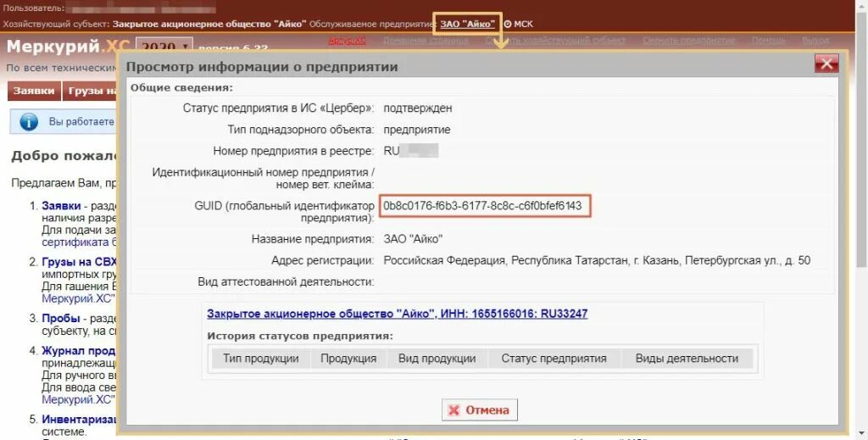Open the ЗАО "Айко" enterprise link in header
Image resolution: width=868 pixels, height=440 pixels.
(467, 24)
